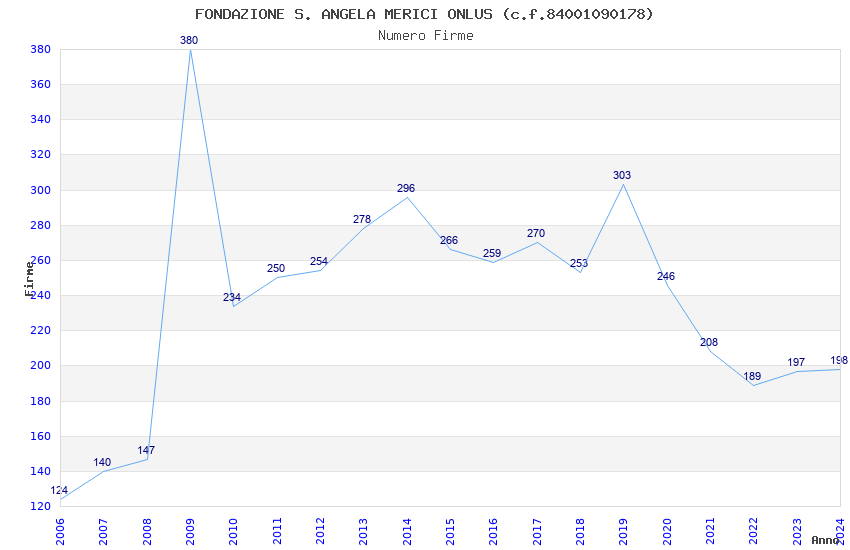Click the y-axis value 340
This screenshot has width=850, height=550.
pyautogui.click(x=41, y=119)
